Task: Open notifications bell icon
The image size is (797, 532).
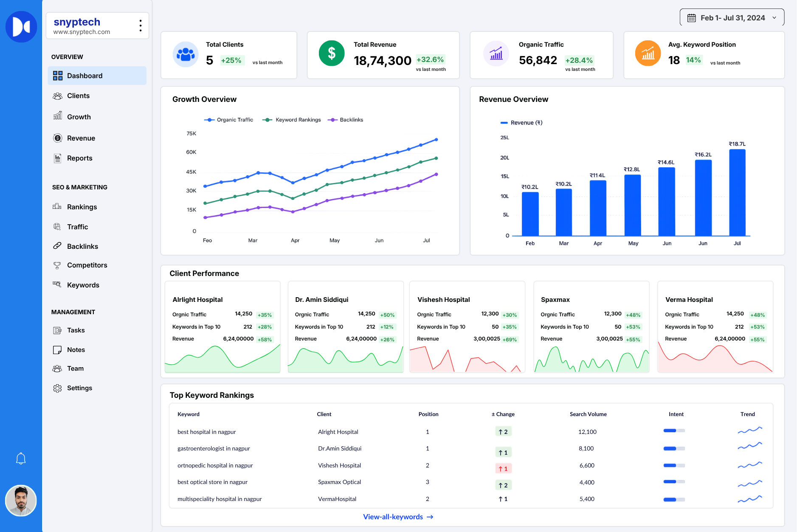Action: (x=21, y=459)
